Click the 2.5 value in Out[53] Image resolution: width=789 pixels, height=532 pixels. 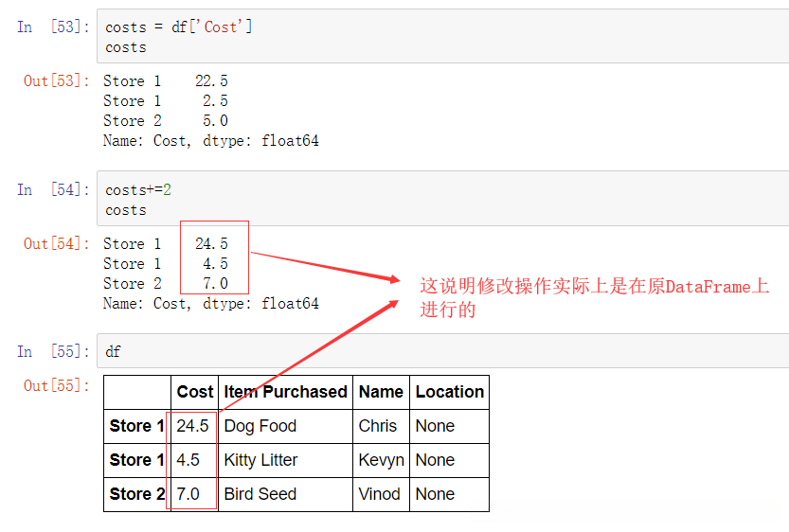(x=215, y=101)
